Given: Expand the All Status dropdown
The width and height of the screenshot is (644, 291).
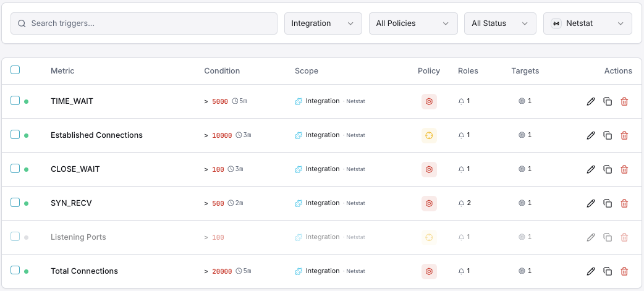Looking at the screenshot, I should coord(500,23).
